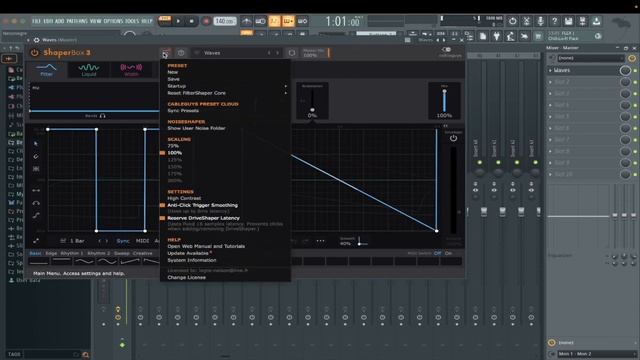Expand the Reset FilterShaper Core submenu

tap(285, 93)
